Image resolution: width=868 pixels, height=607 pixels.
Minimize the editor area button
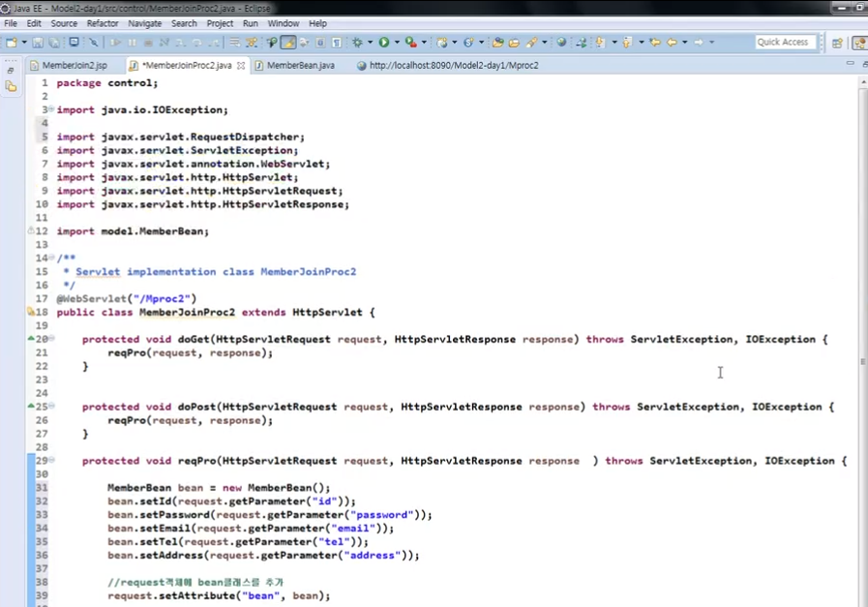(x=851, y=64)
